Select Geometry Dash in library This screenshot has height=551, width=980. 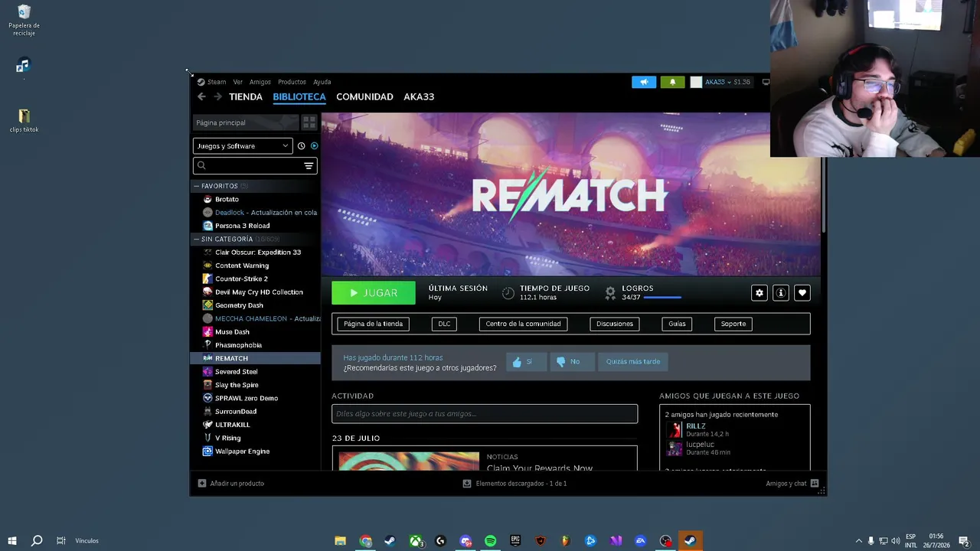(239, 305)
